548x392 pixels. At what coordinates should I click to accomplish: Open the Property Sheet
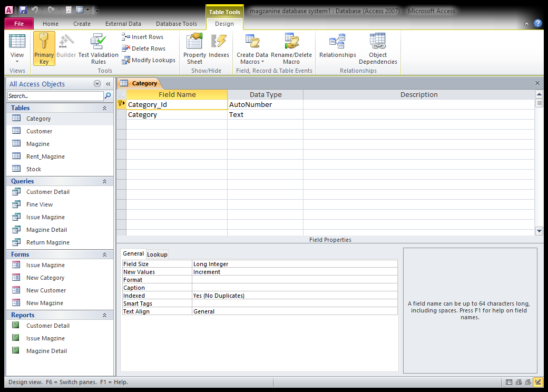[x=194, y=48]
